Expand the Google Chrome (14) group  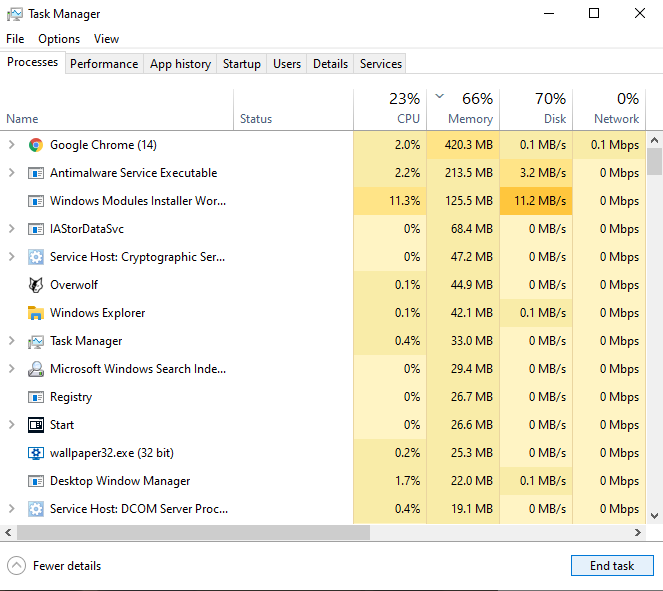point(12,145)
